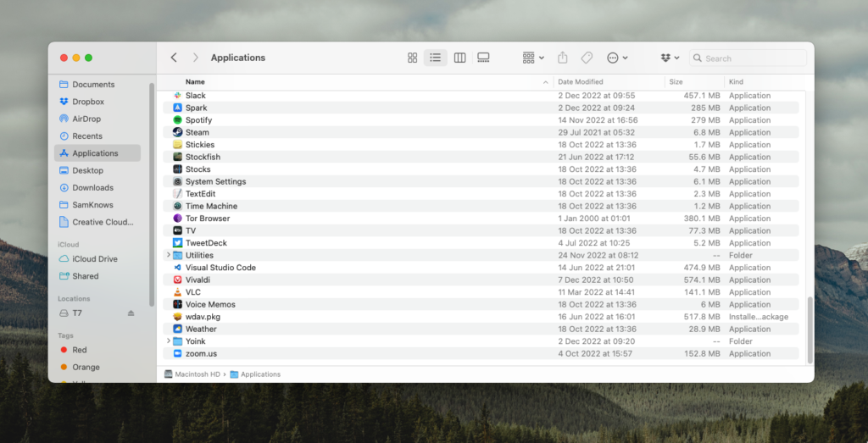The image size is (868, 443).
Task: Click the Search field
Action: [x=748, y=58]
